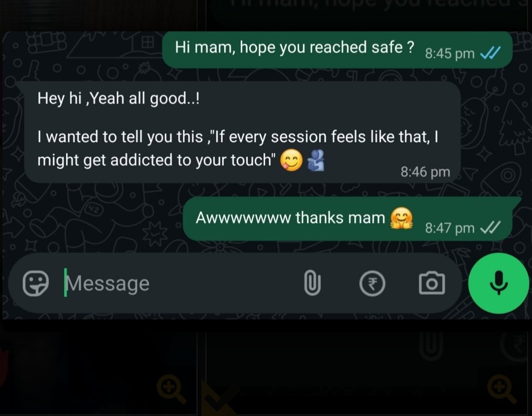
Task: Tap the yummy smiling face emoji
Action: coord(291,160)
